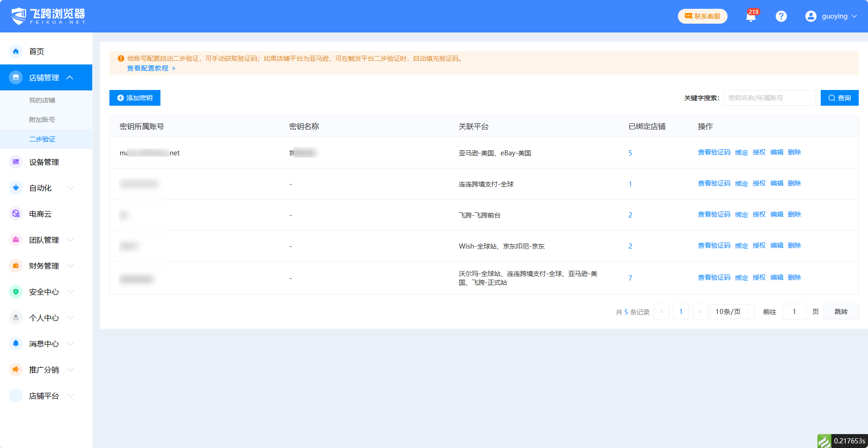
Task: Click the 添加密钥 button
Action: [x=135, y=98]
